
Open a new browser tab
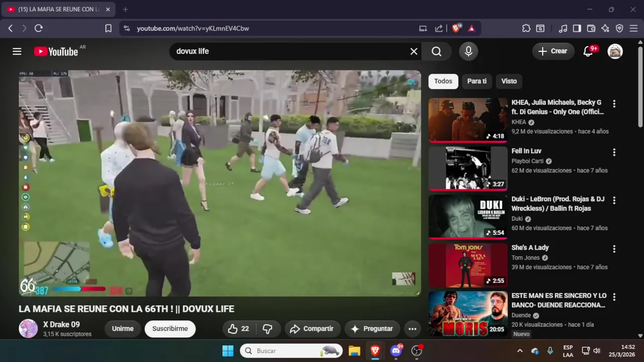click(125, 9)
